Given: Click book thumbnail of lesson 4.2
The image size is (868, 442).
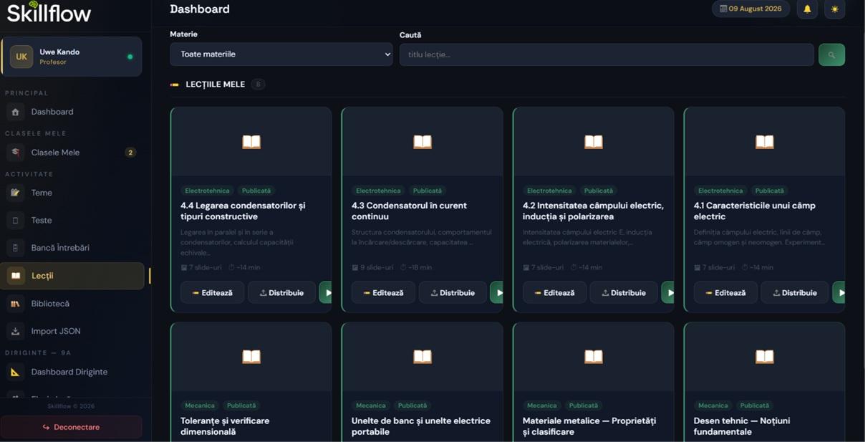Looking at the screenshot, I should pos(595,143).
